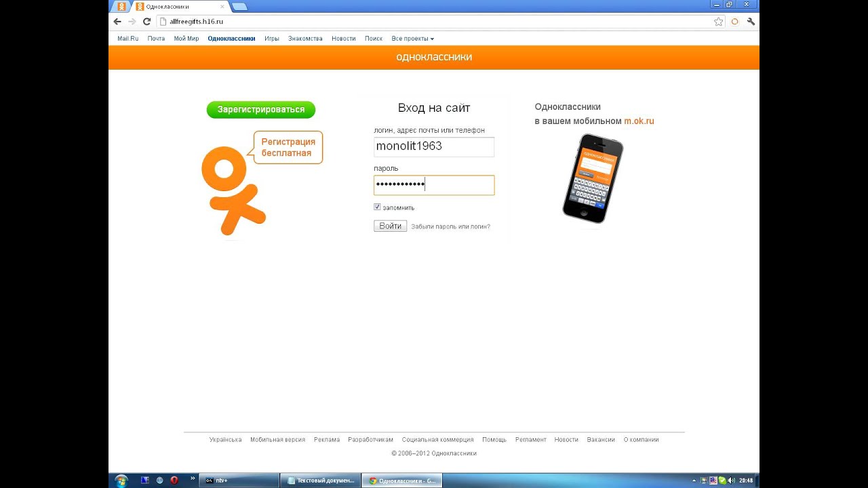Switch to the Текстовый документ taskbar window
This screenshot has width=868, height=488.
pos(320,481)
